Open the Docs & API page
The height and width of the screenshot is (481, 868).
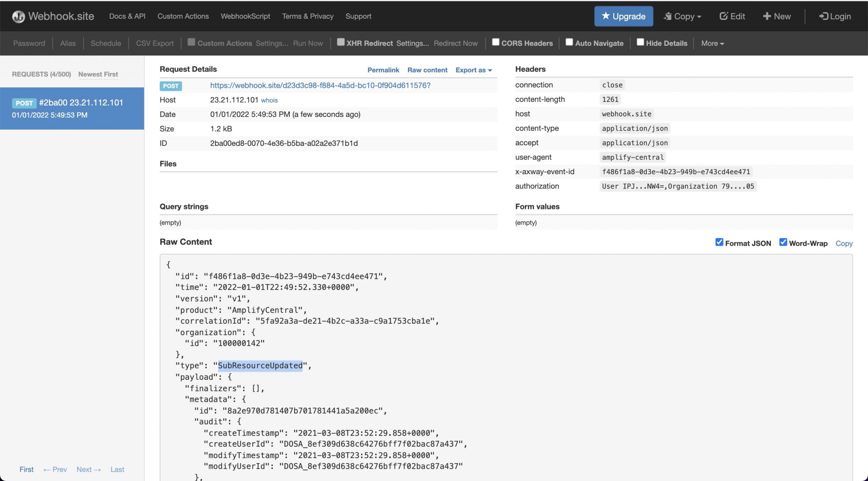tap(127, 16)
